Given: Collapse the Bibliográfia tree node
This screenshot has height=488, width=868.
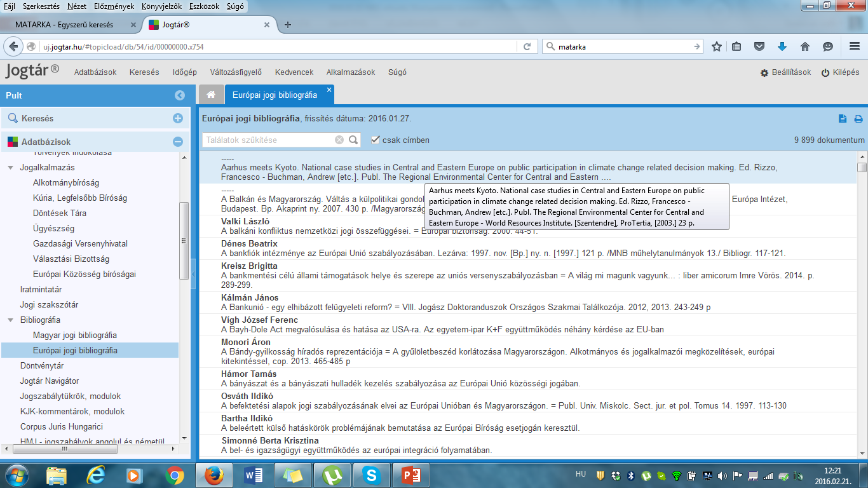Looking at the screenshot, I should 11,320.
